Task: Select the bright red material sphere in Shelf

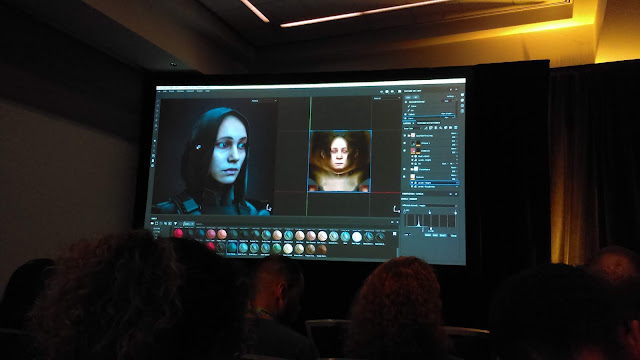Action: coord(178,233)
